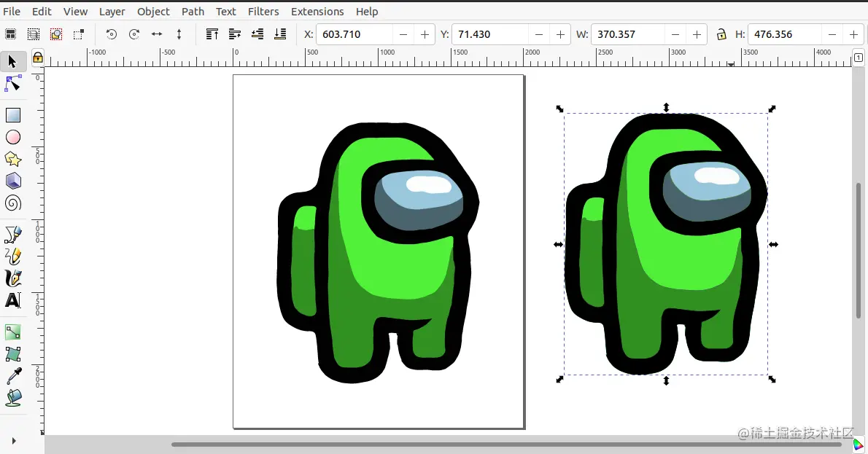Select the Text tool
Screen dimensions: 868x454
[12, 300]
